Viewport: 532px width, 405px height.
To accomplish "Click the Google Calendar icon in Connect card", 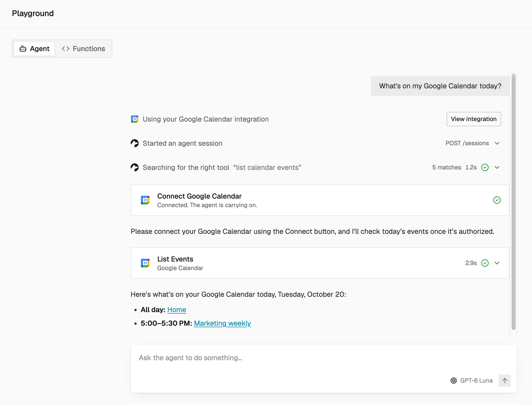I will [145, 200].
